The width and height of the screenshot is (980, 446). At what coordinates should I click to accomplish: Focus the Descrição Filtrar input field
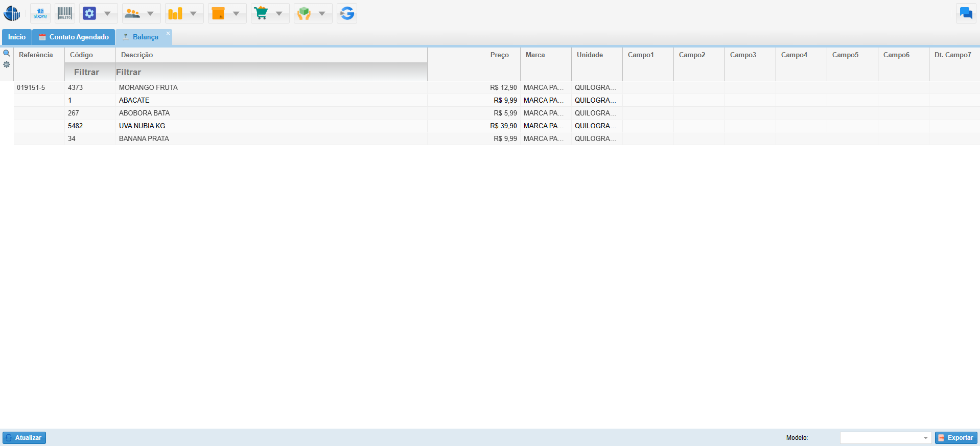(x=271, y=72)
